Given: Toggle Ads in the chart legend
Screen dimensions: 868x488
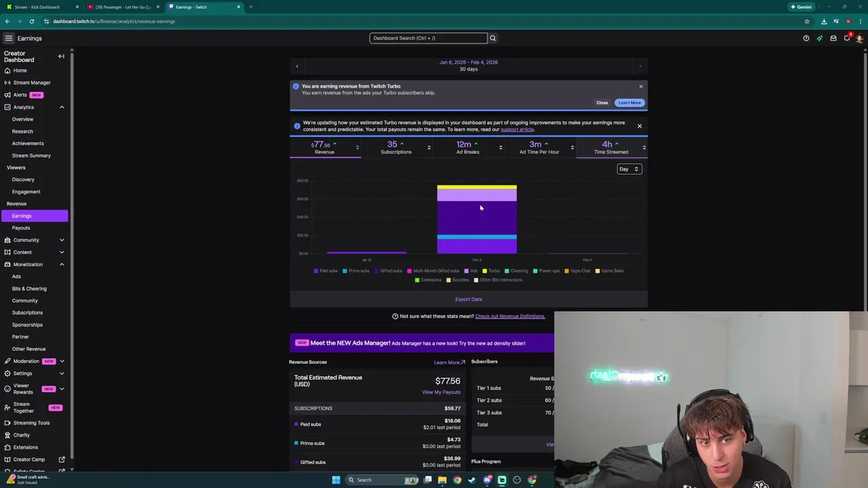Looking at the screenshot, I should coord(471,270).
